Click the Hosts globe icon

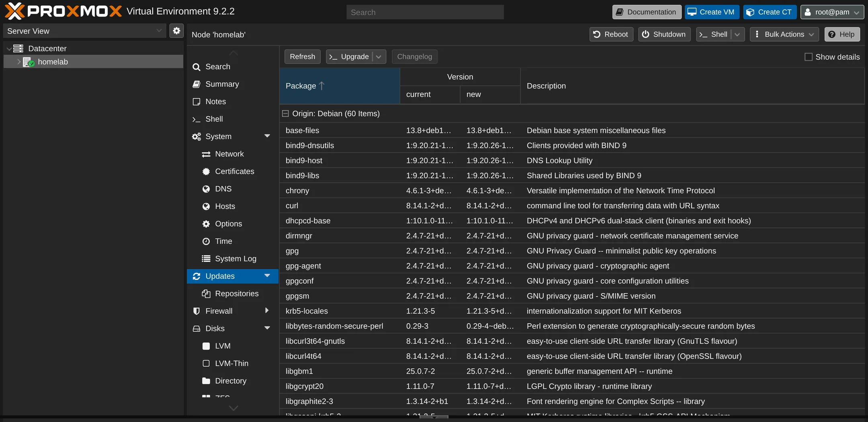click(x=206, y=206)
